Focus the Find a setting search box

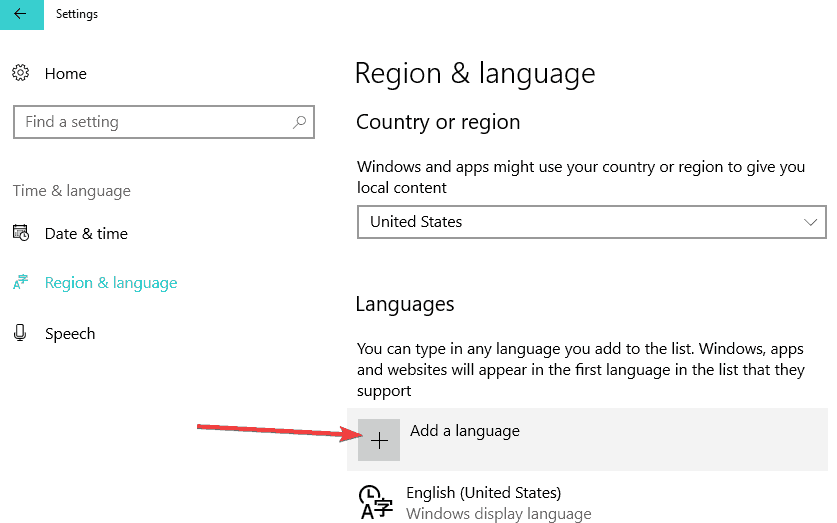tap(150, 122)
